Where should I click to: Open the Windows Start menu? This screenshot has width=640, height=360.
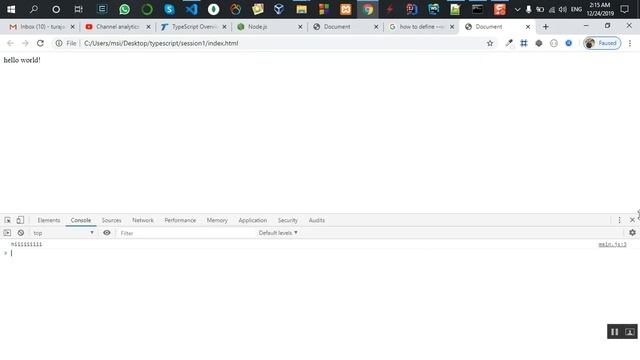click(11, 9)
